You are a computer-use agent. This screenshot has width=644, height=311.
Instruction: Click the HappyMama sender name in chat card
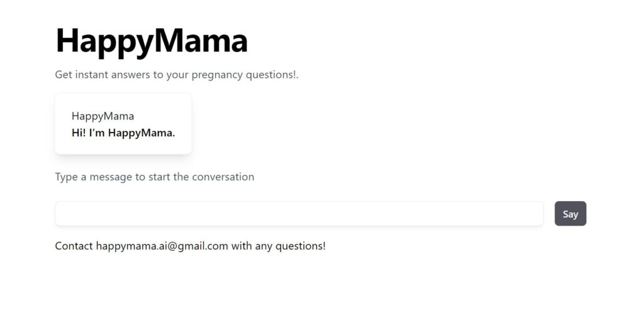click(x=103, y=116)
